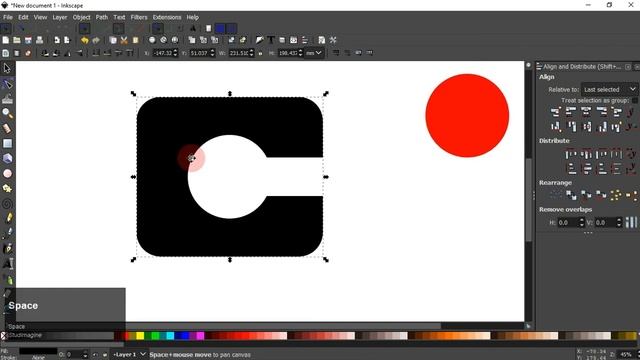Select the Node edit tool
Image resolution: width=640 pixels, height=360 pixels.
pos(7,84)
